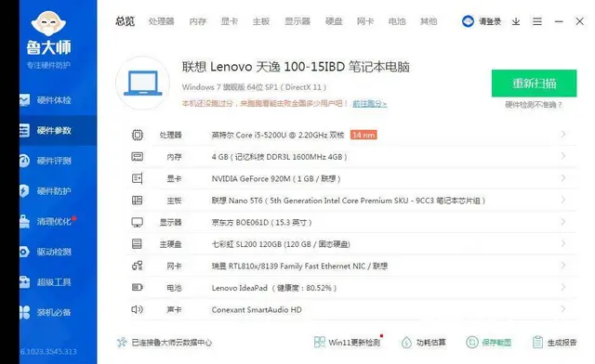The image size is (595, 364).
Task: Switch to the 硬盘 tab
Action: click(x=334, y=21)
